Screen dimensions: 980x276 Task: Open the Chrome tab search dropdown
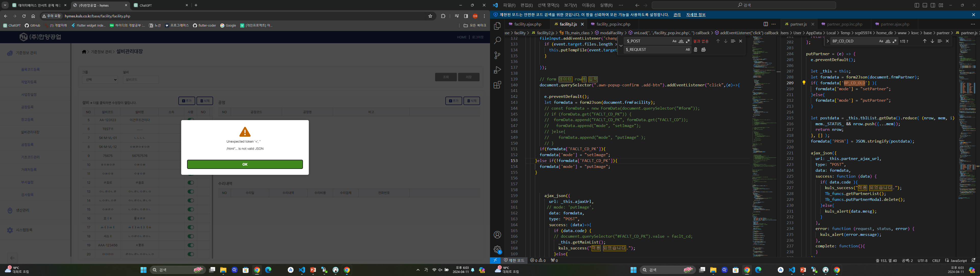pos(5,5)
